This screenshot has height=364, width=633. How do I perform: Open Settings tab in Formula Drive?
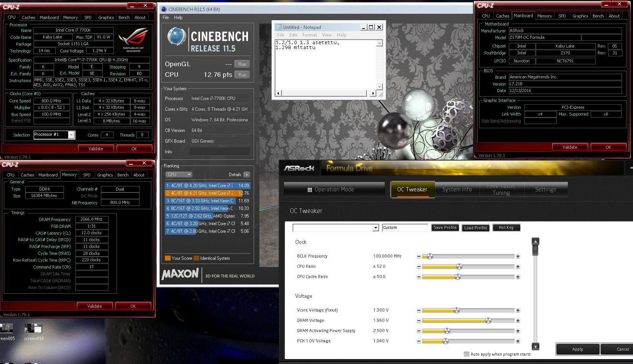coord(545,189)
